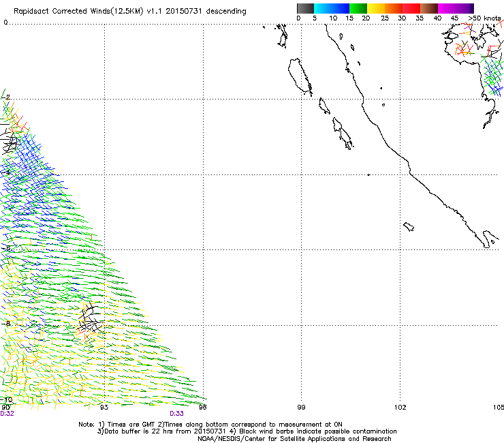Viewport: 504px width, 443px height.
Task: Click the 'Rapidscat Corrected Winds(12.5KM)' title text
Action: tap(78, 12)
